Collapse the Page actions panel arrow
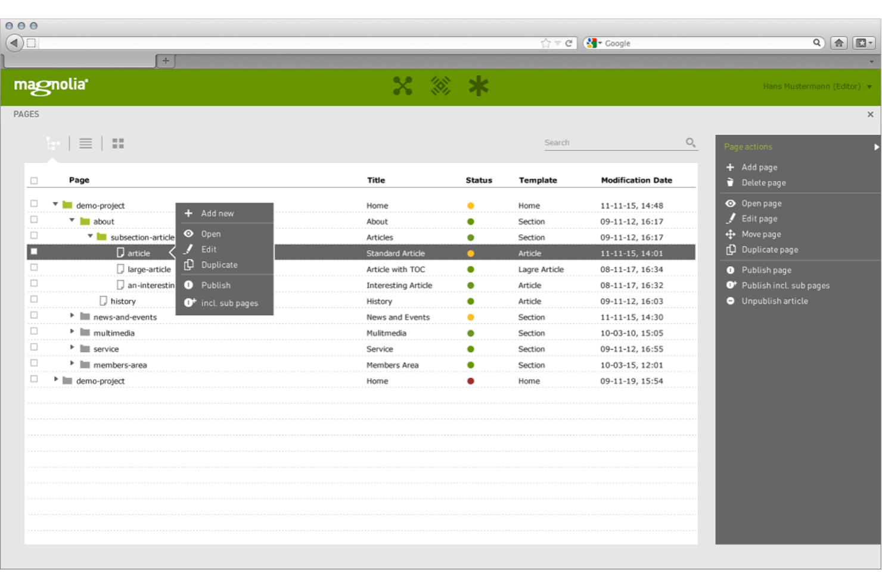Viewport: 882px width, 588px height. coord(876,147)
